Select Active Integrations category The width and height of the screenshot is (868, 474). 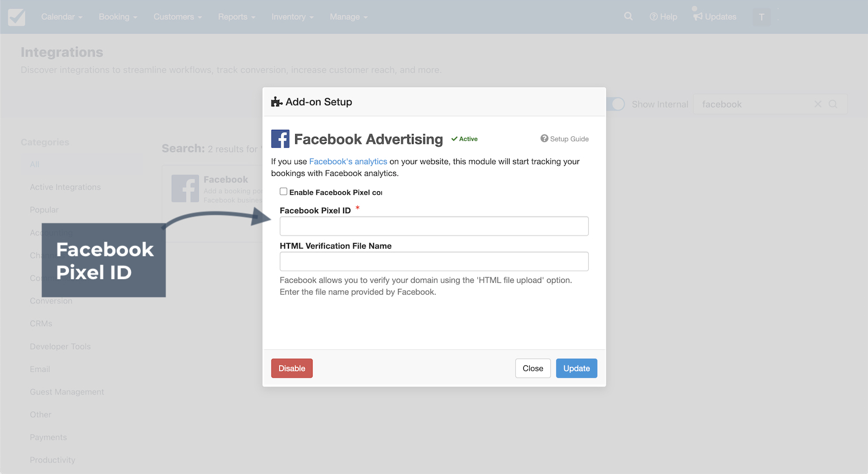coord(65,187)
